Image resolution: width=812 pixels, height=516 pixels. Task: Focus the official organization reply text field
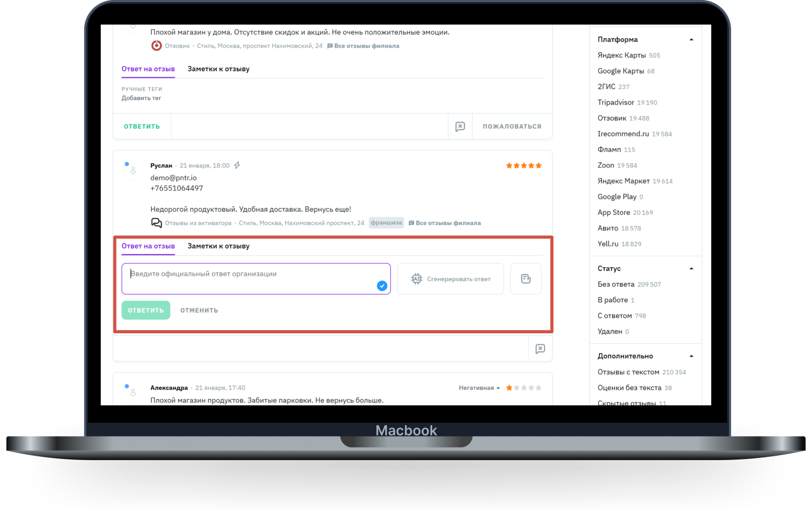coord(250,278)
